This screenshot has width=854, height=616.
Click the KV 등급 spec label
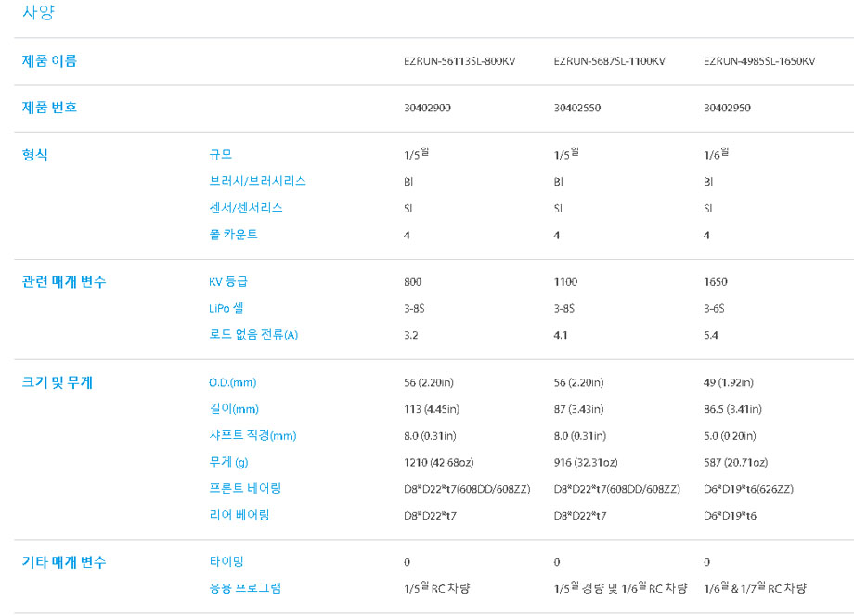point(228,282)
